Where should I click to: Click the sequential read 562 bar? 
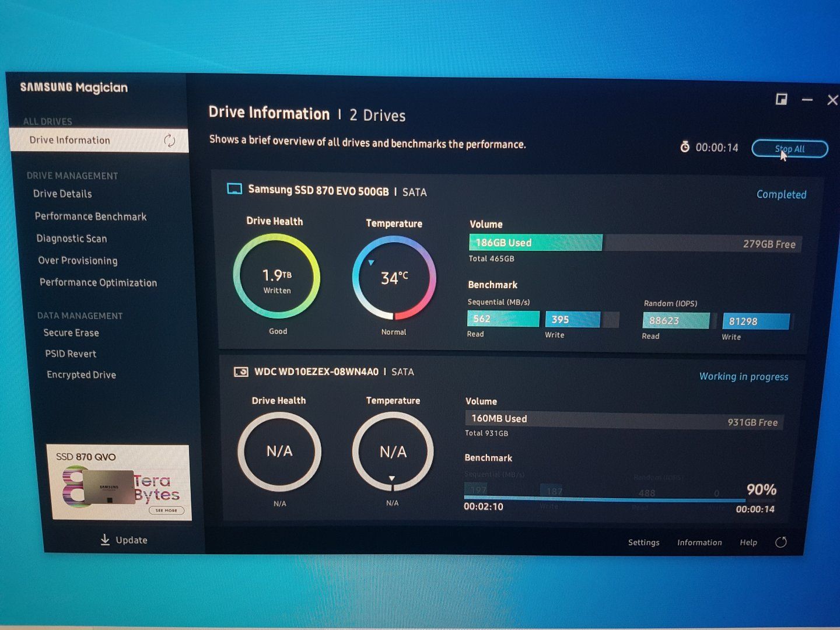[503, 318]
